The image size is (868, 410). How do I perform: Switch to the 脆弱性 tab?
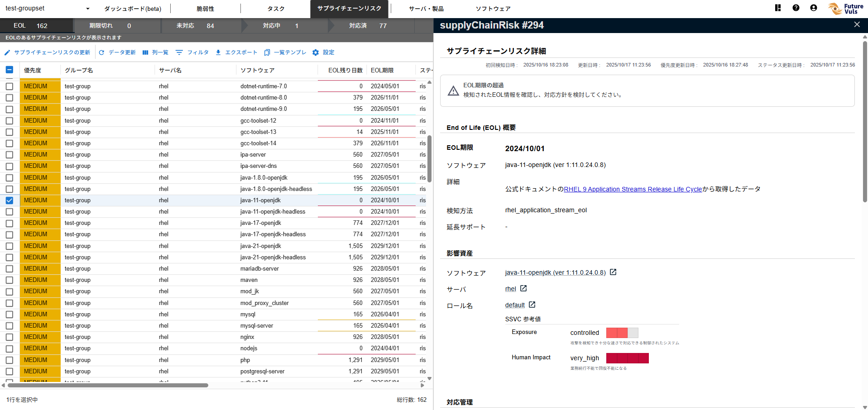coord(205,9)
